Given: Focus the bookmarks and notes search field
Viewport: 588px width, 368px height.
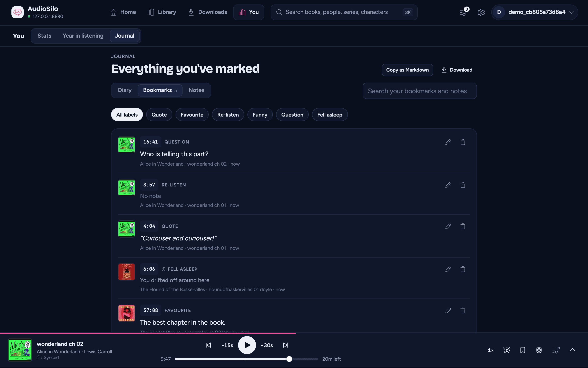Looking at the screenshot, I should point(420,91).
